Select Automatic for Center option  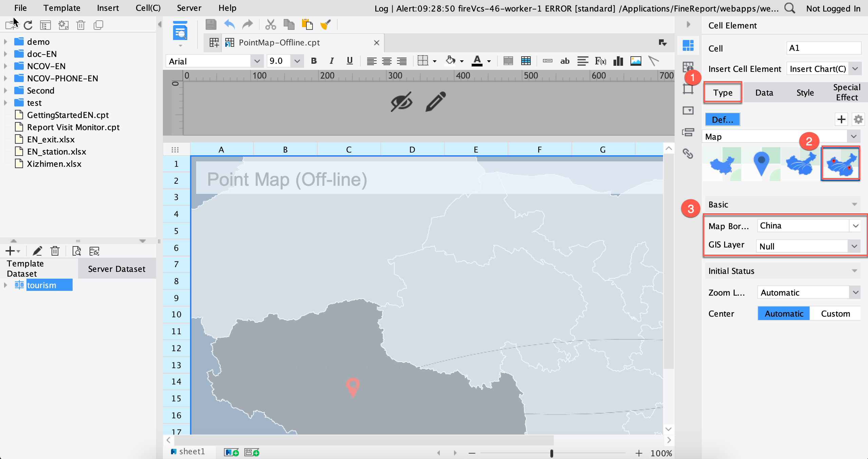(784, 314)
